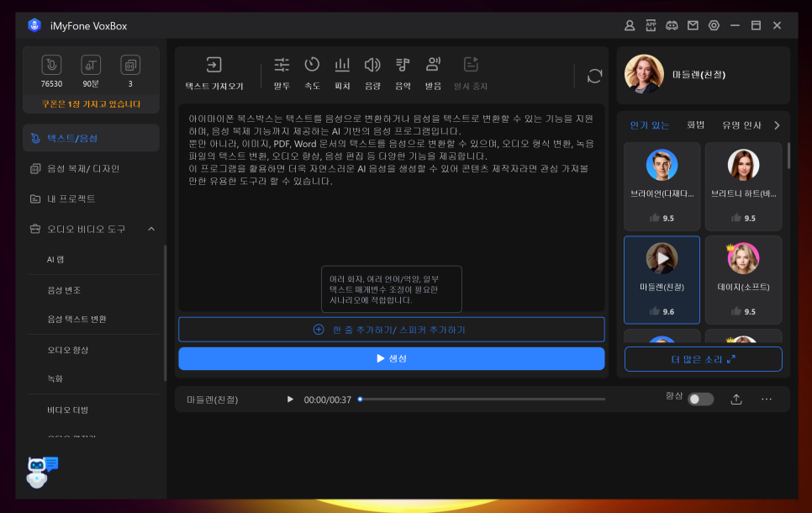812x513 pixels.
Task: Preview 마들렌(친절) voice with play overlay
Action: click(x=662, y=258)
